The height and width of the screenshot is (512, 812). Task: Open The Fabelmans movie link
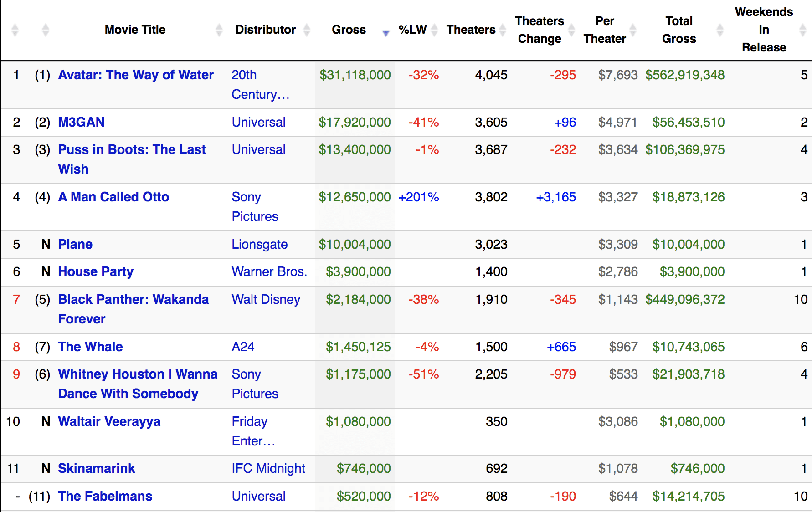pos(105,496)
